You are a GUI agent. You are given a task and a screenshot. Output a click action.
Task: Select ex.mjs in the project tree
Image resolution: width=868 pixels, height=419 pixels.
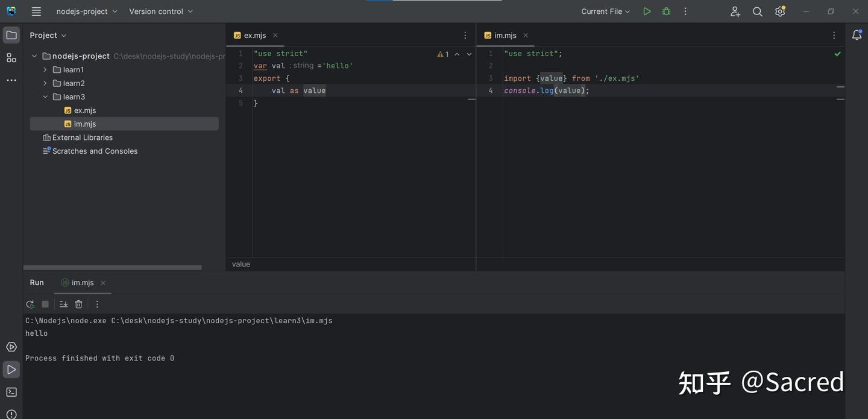(85, 110)
